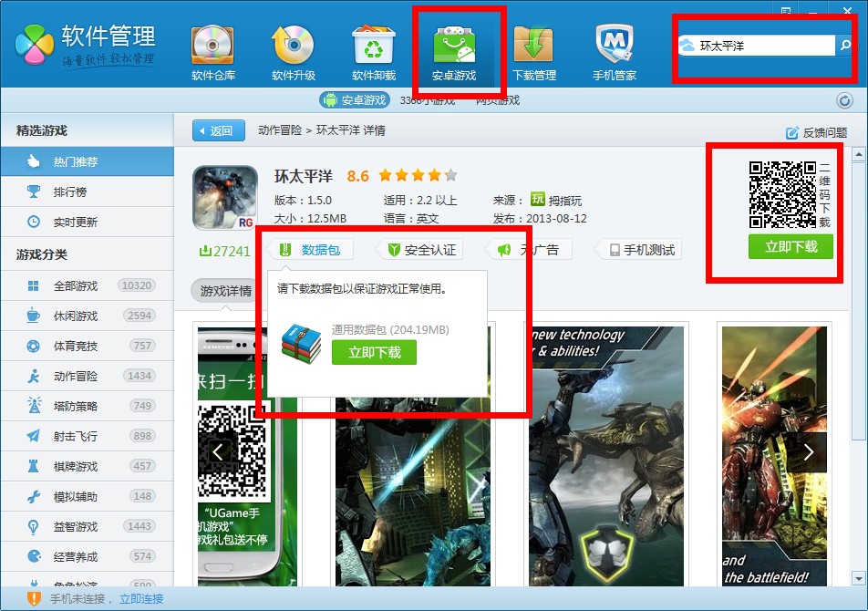The image size is (868, 611).
Task: Open the UGame手机游戏 promo screenshot
Action: 247,456
